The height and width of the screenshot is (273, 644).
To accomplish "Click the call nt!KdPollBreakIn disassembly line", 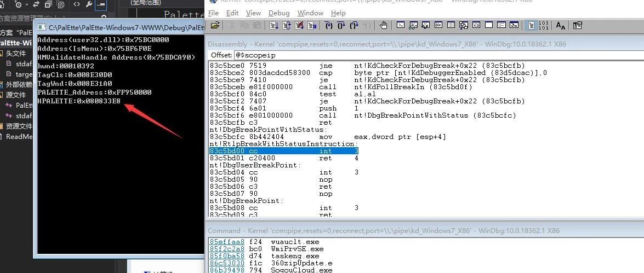I will click(x=341, y=87).
